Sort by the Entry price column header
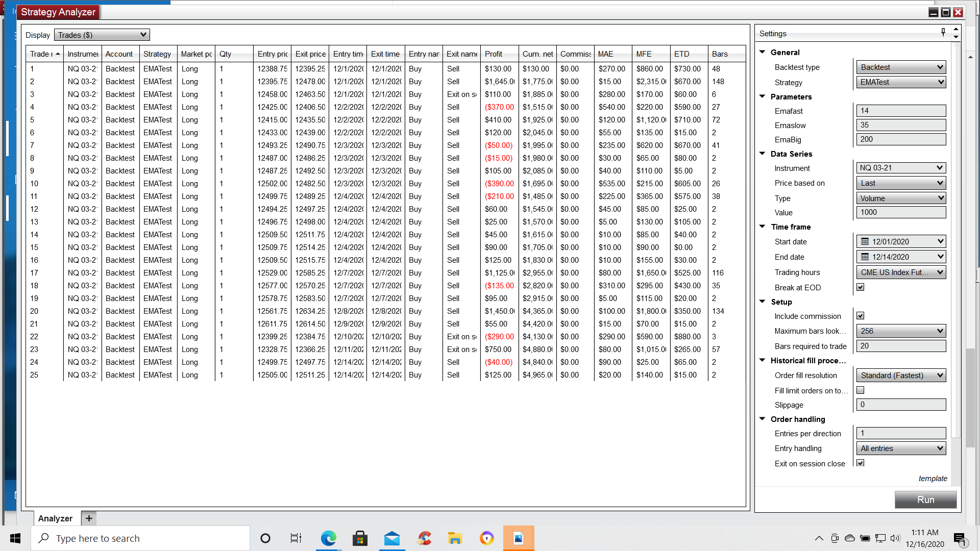The height and width of the screenshot is (551, 980). (x=273, y=54)
